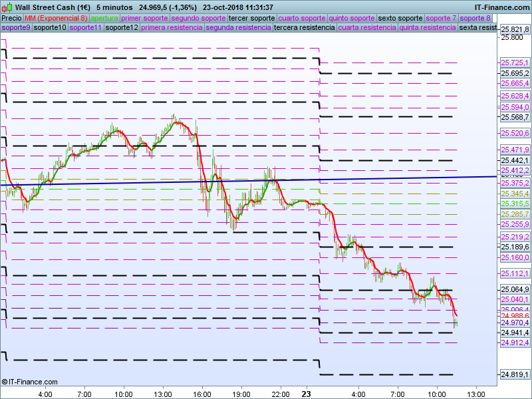
Task: Select segundo soporte label
Action: tap(198, 18)
